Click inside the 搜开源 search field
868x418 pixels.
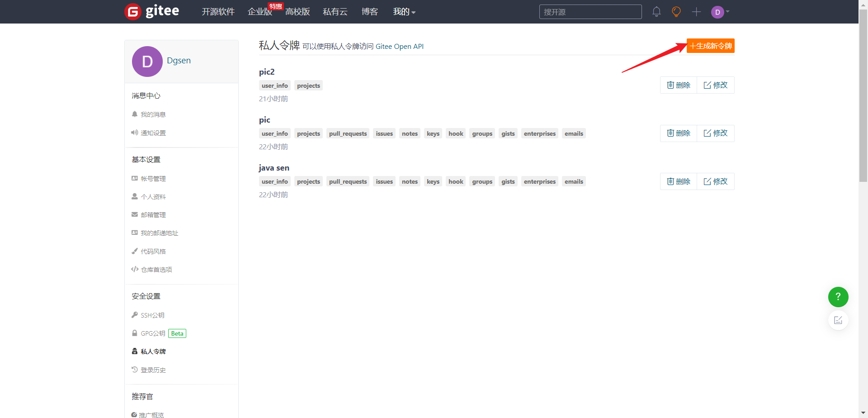point(590,12)
